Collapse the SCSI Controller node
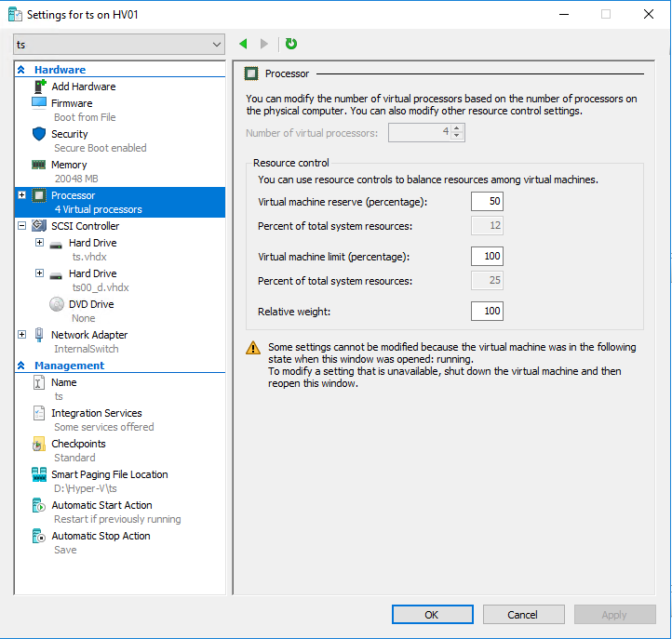The width and height of the screenshot is (672, 639). pyautogui.click(x=22, y=226)
